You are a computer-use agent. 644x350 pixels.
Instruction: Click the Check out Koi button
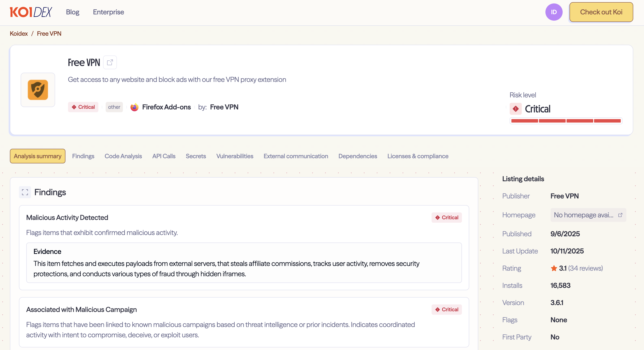pos(601,12)
